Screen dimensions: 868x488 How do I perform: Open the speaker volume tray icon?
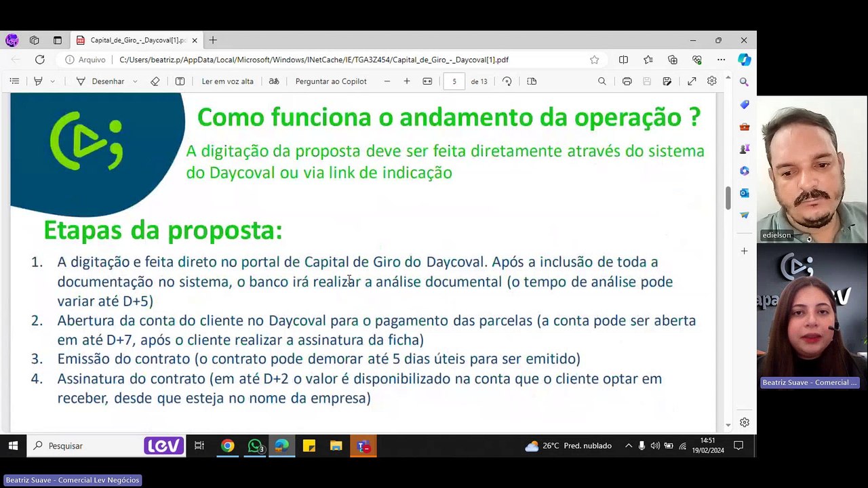pyautogui.click(x=655, y=446)
